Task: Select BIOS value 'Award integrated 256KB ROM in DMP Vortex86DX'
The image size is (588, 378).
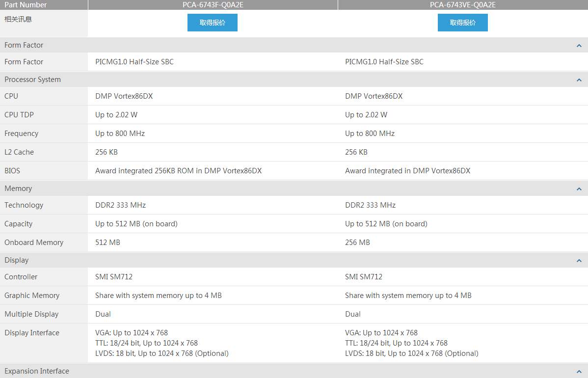Action: [179, 171]
